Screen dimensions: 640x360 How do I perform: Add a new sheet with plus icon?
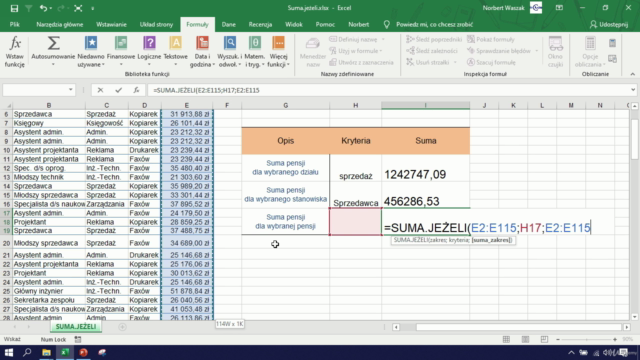pyautogui.click(x=122, y=327)
